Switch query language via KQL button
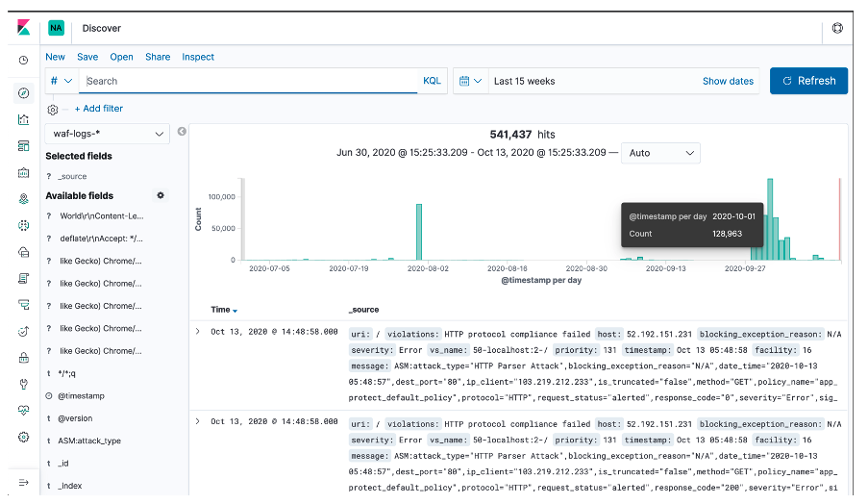 coord(432,81)
